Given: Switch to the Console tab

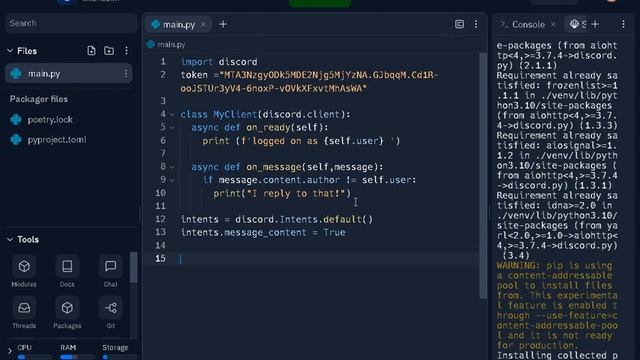Looking at the screenshot, I should point(528,24).
